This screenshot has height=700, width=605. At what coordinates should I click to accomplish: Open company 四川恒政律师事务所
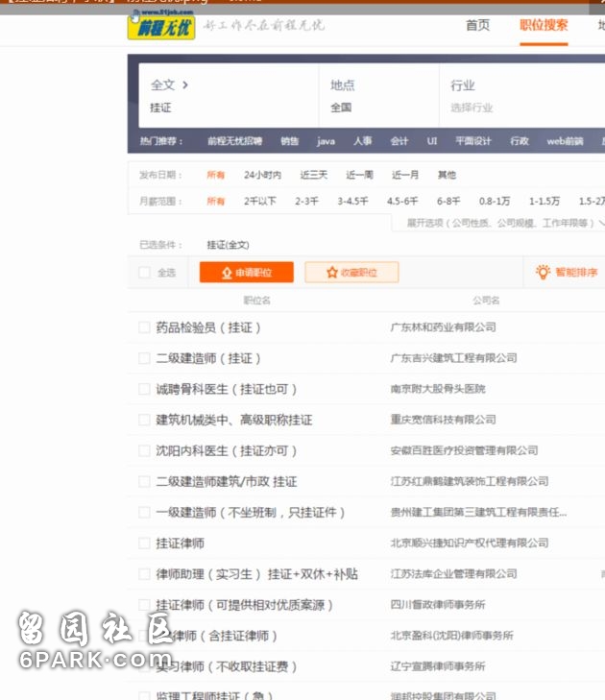[438, 605]
